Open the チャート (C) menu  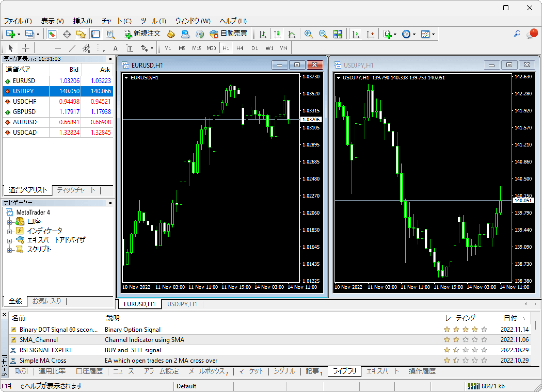pos(116,21)
